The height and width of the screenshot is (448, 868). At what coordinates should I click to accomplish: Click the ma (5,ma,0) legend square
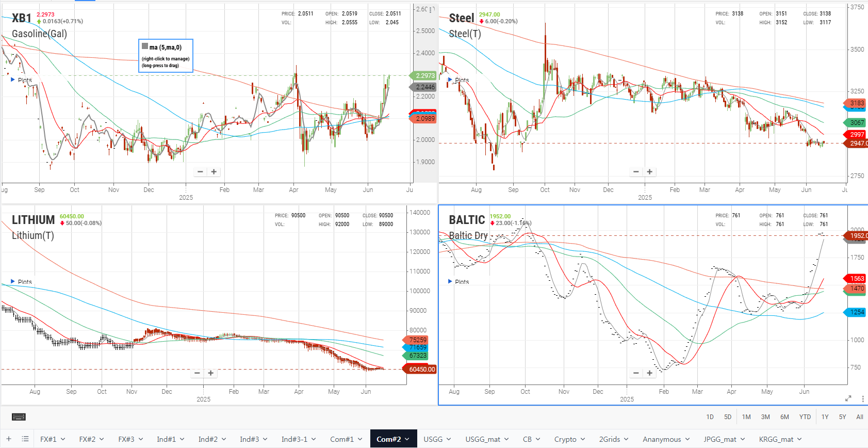coord(145,46)
